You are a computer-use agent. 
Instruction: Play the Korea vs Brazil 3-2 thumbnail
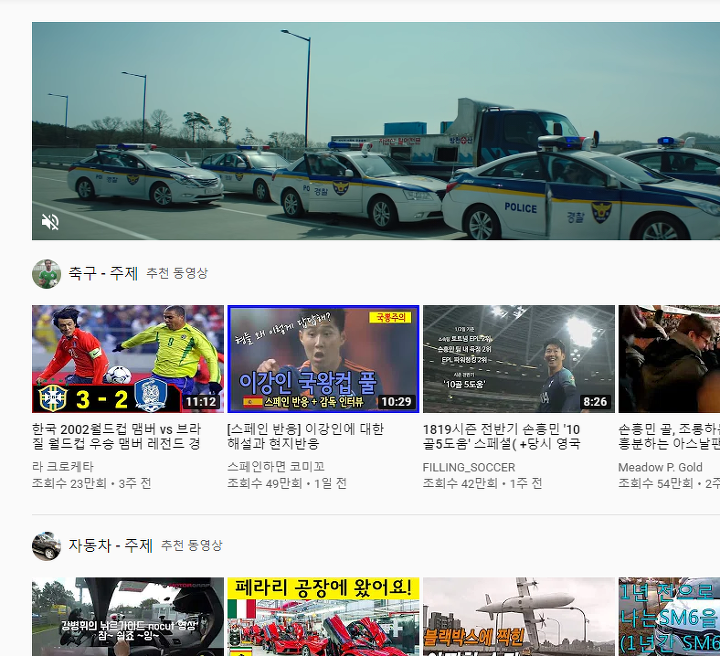[x=128, y=359]
